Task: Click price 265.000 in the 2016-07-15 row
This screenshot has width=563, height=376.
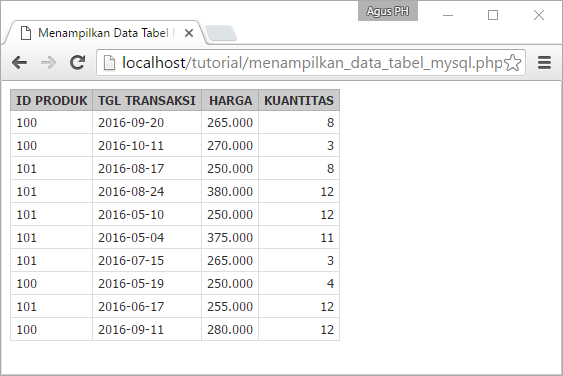Action: click(230, 260)
